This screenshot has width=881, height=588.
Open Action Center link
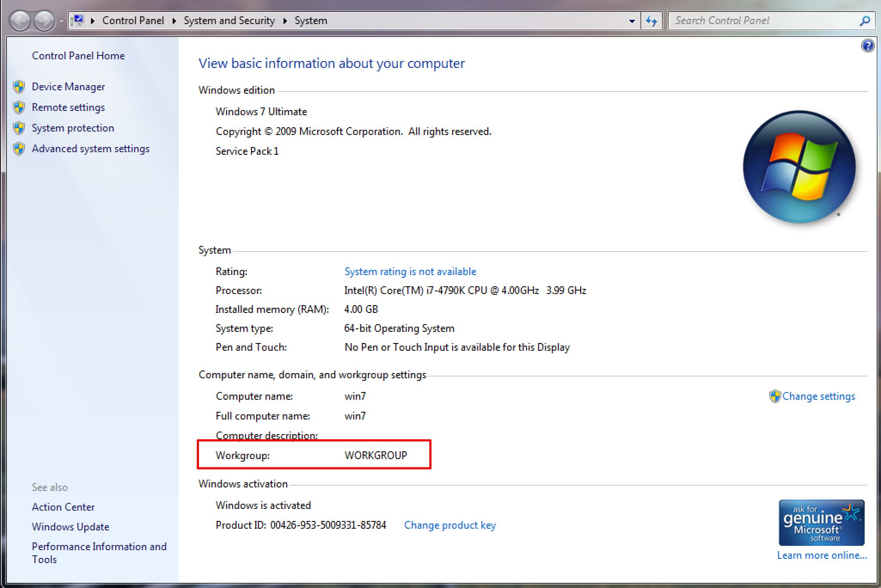tap(63, 507)
